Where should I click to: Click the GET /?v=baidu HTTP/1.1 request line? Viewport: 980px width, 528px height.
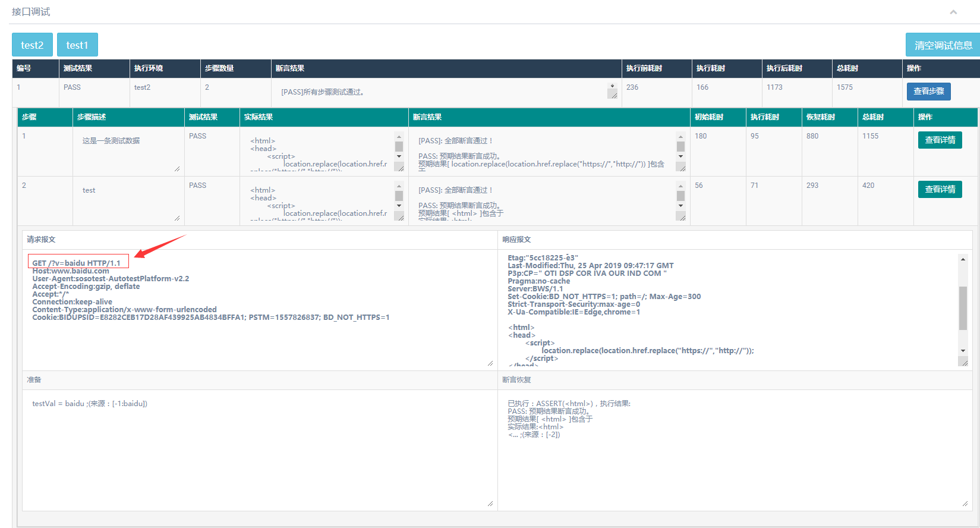(x=76, y=263)
